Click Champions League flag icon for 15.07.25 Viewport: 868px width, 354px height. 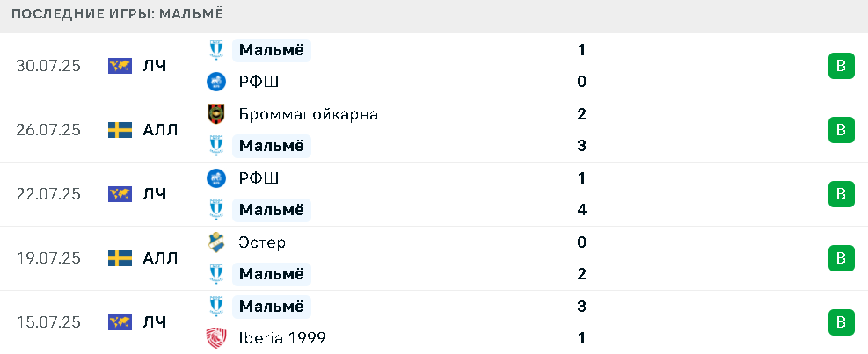pyautogui.click(x=120, y=321)
